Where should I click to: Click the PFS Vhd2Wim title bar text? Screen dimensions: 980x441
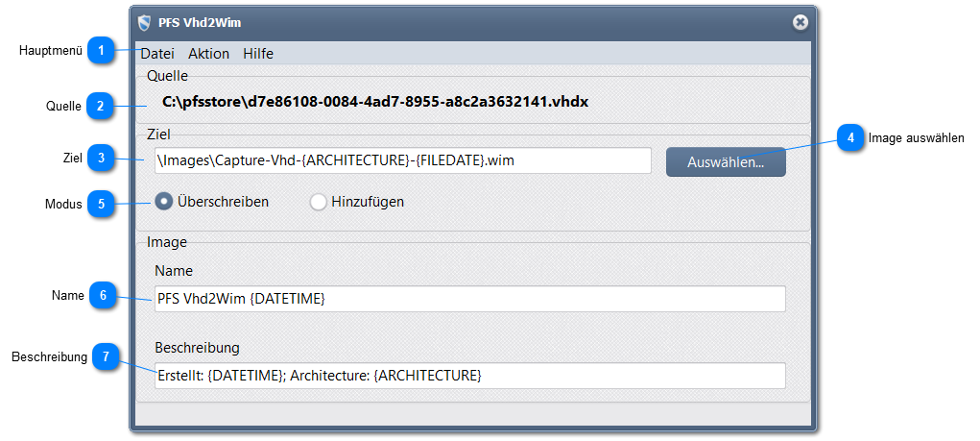pos(200,22)
